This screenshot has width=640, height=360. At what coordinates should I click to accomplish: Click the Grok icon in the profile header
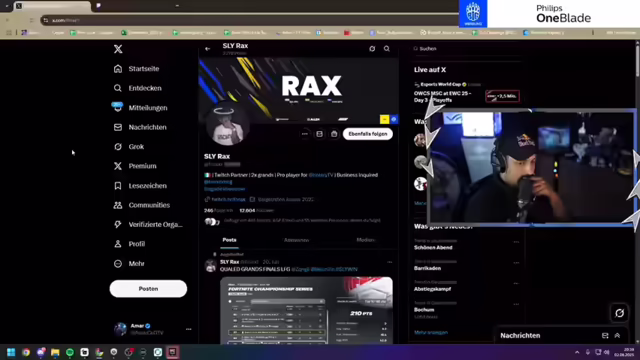[x=372, y=49]
